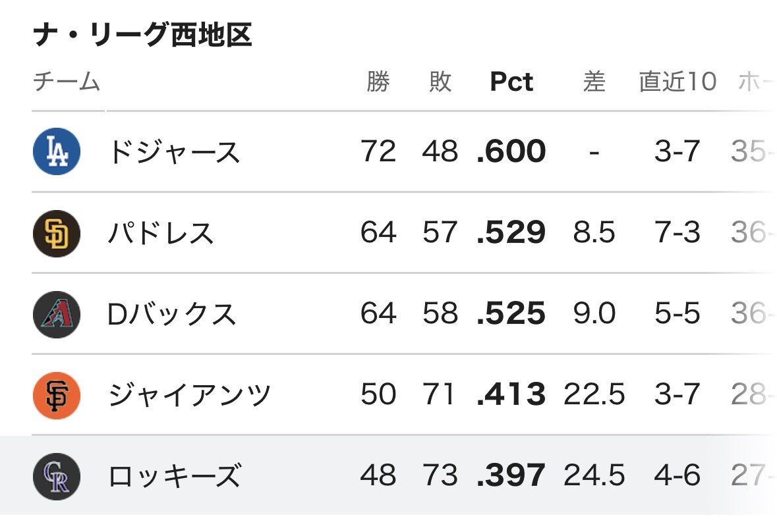Open the ジャイアンツ team link
Screen dimensions: 777x532
189,396
